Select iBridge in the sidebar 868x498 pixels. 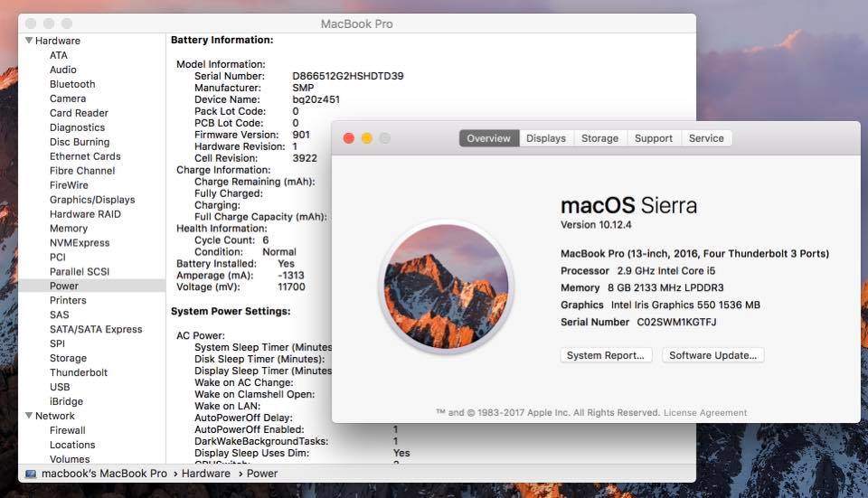(66, 400)
